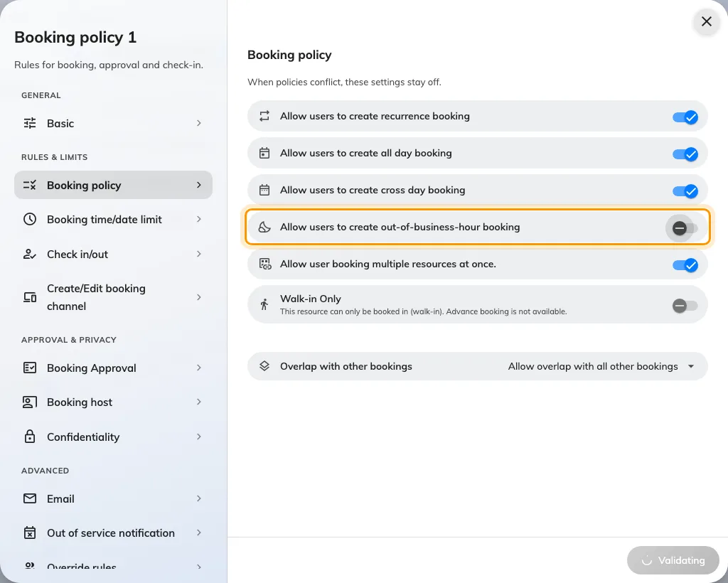728x583 pixels.
Task: Toggle booking multiple resources at once
Action: pos(685,265)
